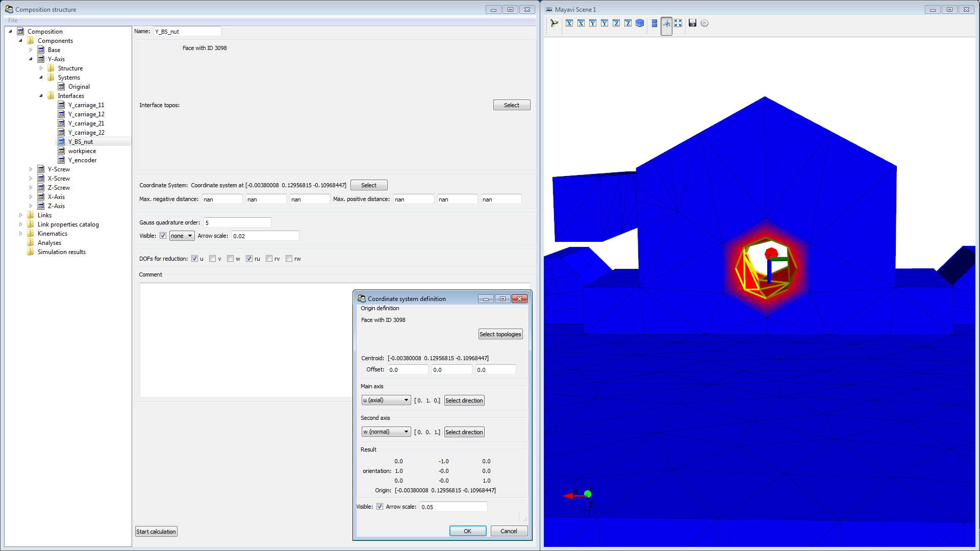Expand the Structure folder node
Image resolution: width=980 pixels, height=551 pixels.
[x=41, y=68]
